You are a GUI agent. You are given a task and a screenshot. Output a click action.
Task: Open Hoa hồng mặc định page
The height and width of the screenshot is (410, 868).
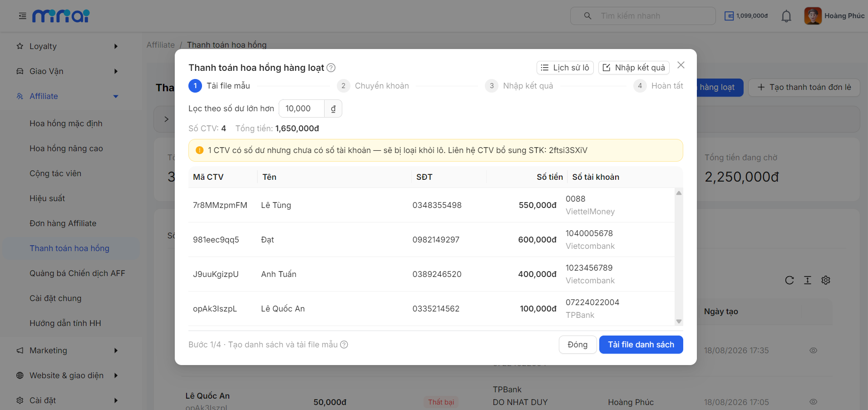[66, 123]
